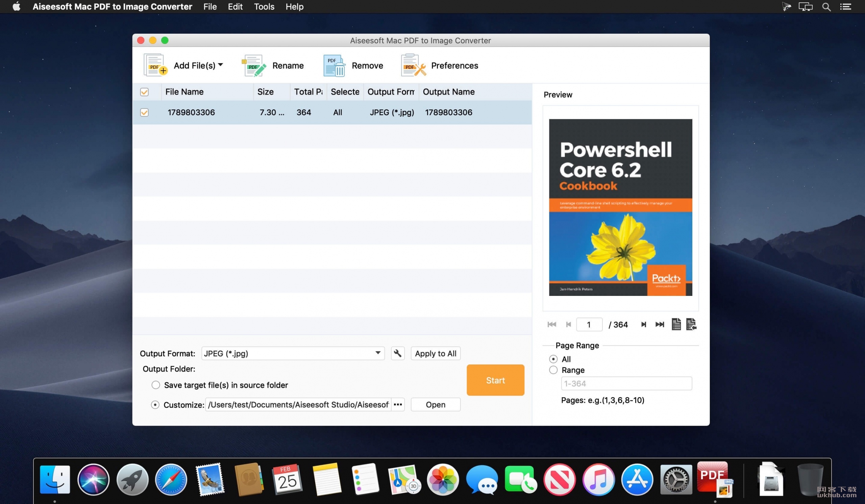Open the Help menu

[x=295, y=6]
